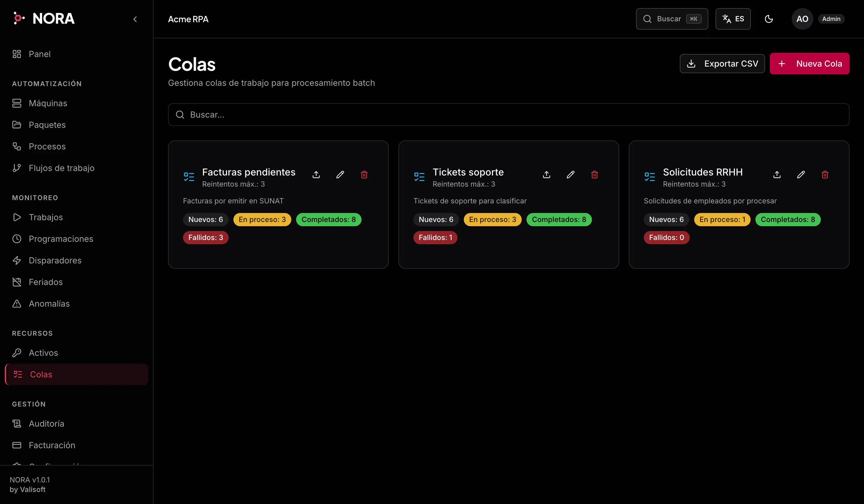Screen dimensions: 864x504
Task: Click the Disparadores lightning icon
Action: coord(17,260)
